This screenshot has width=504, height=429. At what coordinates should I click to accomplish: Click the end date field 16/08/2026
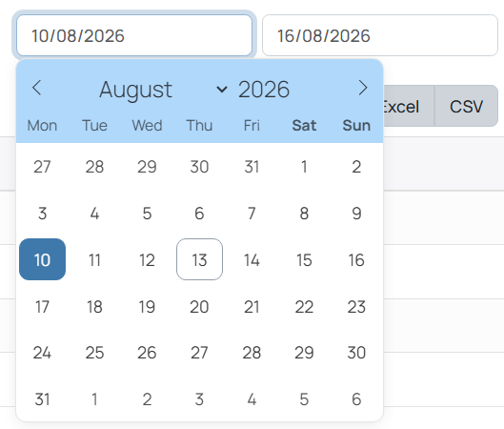(380, 35)
